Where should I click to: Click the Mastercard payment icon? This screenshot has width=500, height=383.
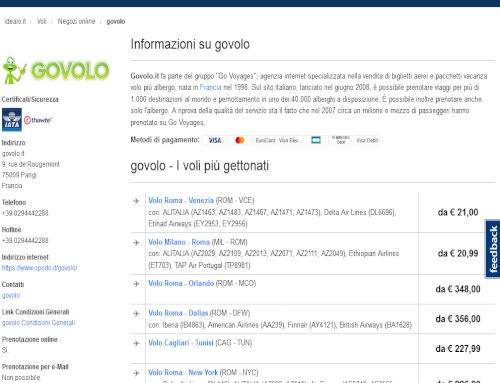pyautogui.click(x=240, y=140)
